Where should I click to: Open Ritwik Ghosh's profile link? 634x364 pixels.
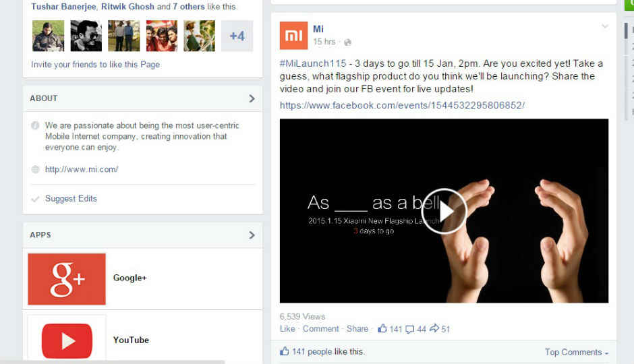(x=127, y=7)
